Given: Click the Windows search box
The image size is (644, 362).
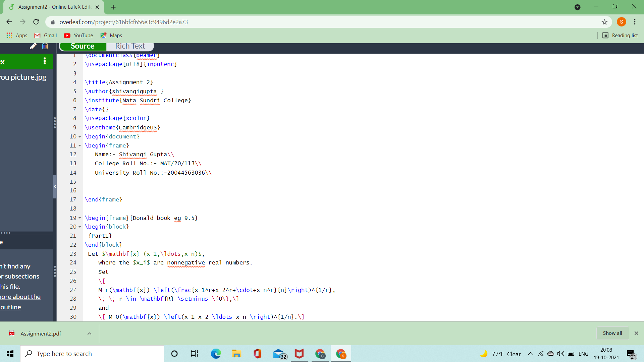Looking at the screenshot, I should tap(92, 354).
